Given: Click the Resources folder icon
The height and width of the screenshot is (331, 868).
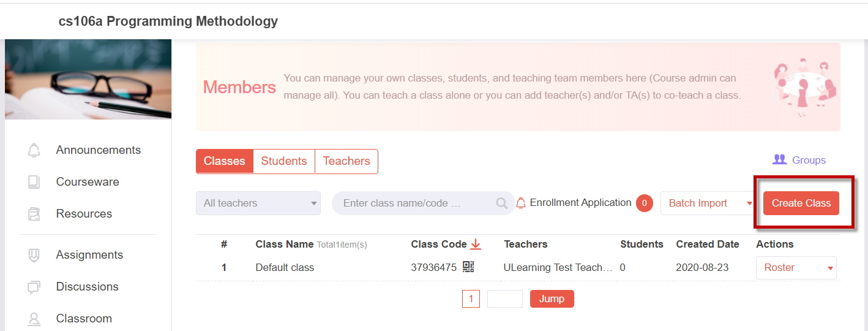Looking at the screenshot, I should pyautogui.click(x=34, y=214).
